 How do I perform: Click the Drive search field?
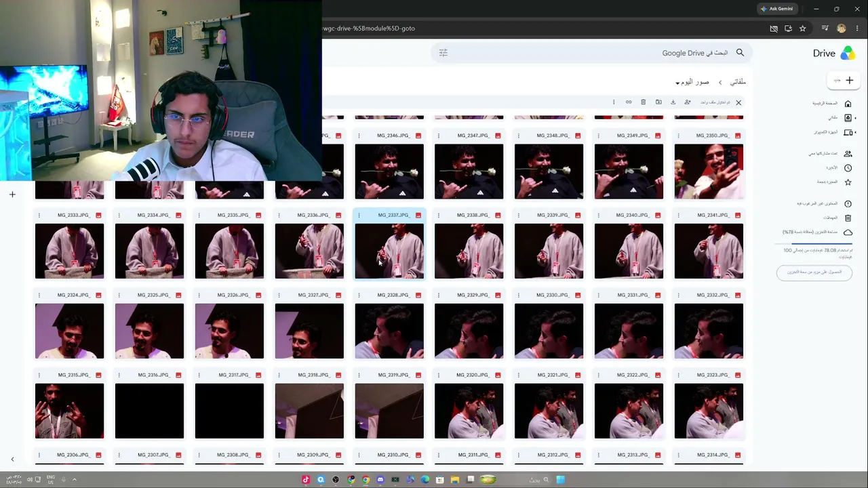(590, 53)
